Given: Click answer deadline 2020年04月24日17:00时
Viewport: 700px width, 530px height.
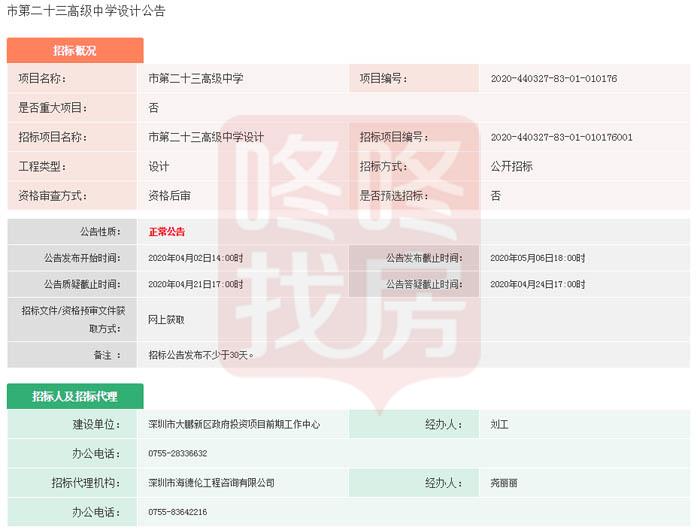Looking at the screenshot, I should [x=538, y=284].
